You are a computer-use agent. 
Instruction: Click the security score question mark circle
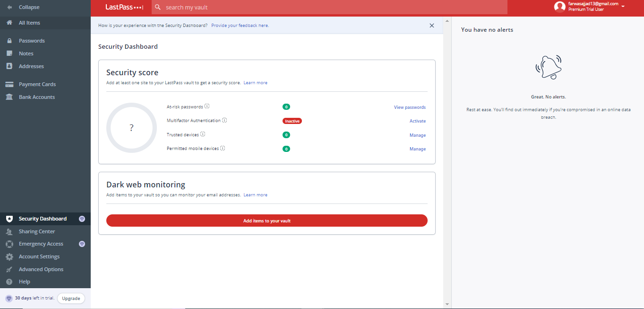click(x=131, y=128)
